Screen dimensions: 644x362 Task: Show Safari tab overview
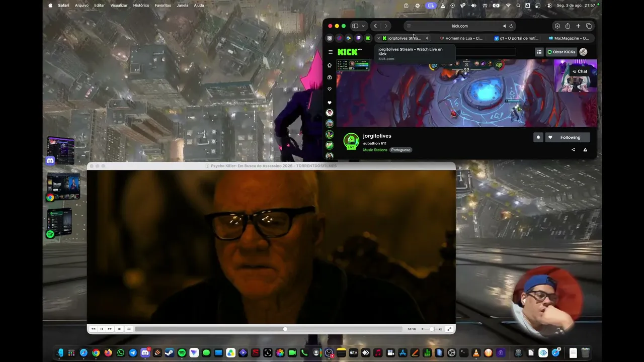589,26
